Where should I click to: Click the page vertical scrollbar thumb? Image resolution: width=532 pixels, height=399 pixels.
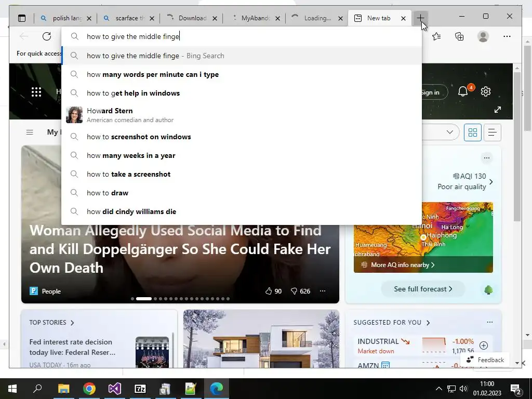[517, 146]
